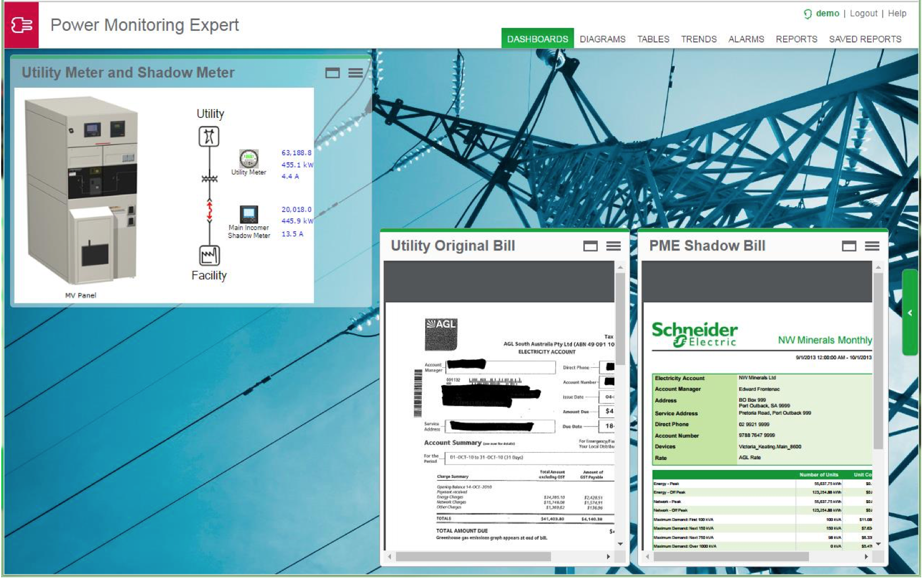Open the Alarms tab
Screen dimensions: 924x579
coord(746,39)
